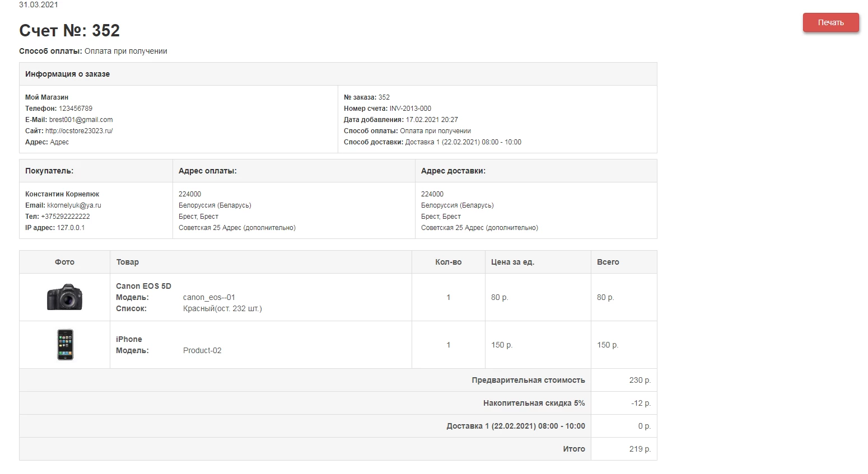Click the Итого total value 219 р.
The image size is (868, 474).
(640, 449)
